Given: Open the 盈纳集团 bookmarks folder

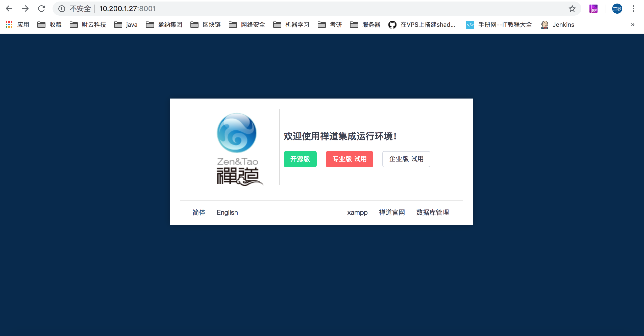Looking at the screenshot, I should [164, 25].
